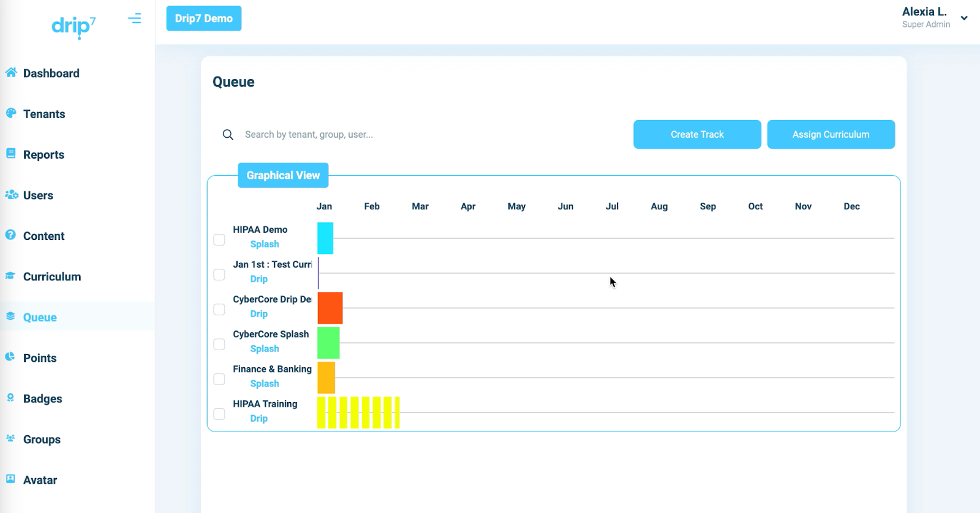The image size is (980, 513).
Task: Click the Avatar portrait icon
Action: coord(10,479)
